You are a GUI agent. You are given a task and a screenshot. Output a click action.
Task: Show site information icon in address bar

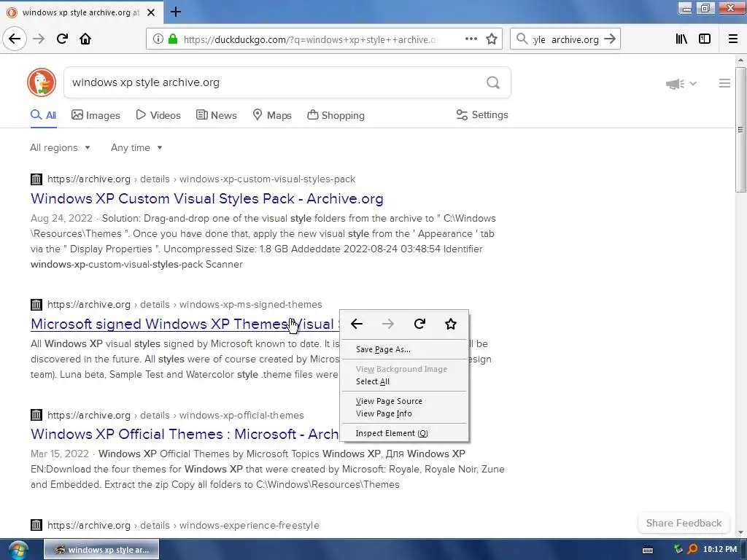coord(158,39)
